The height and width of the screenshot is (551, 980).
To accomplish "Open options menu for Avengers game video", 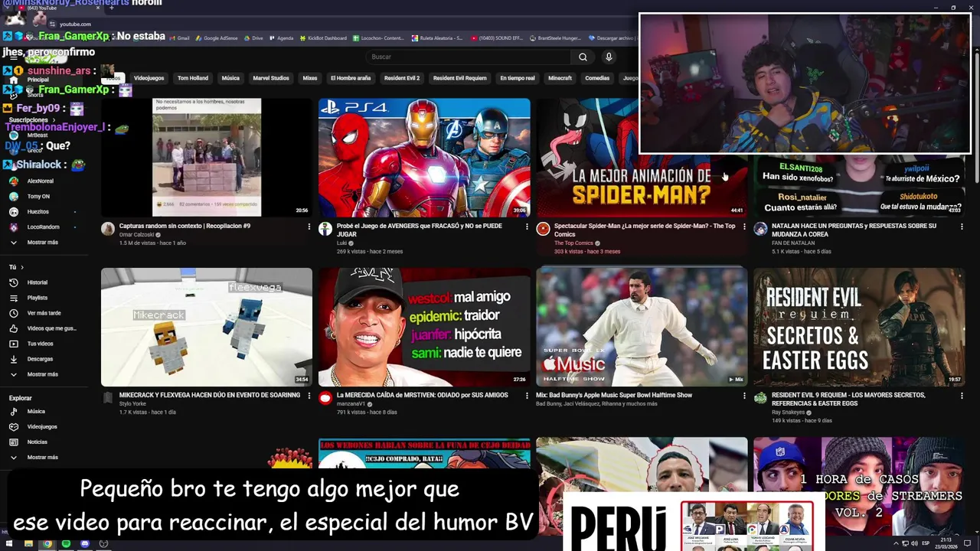I will 527,227.
